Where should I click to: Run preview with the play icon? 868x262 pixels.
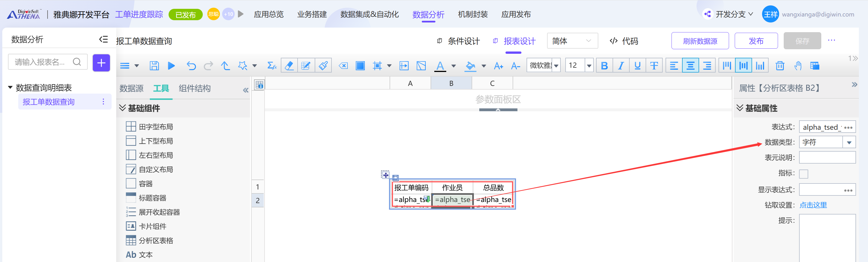tap(171, 66)
